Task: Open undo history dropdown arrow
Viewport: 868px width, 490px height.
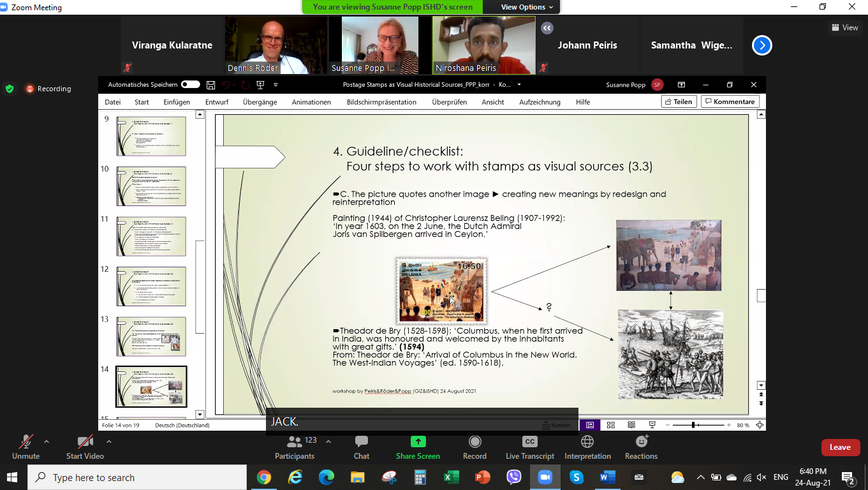Action: 235,85
